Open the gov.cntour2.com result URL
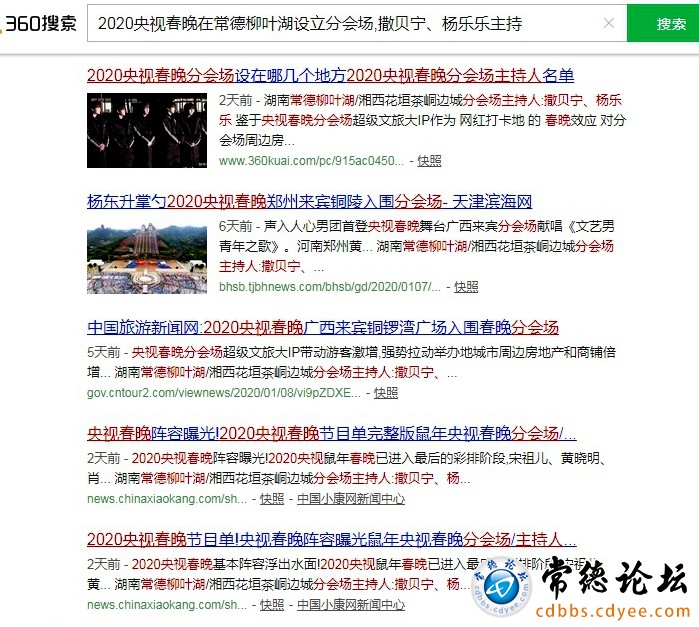 tap(224, 393)
